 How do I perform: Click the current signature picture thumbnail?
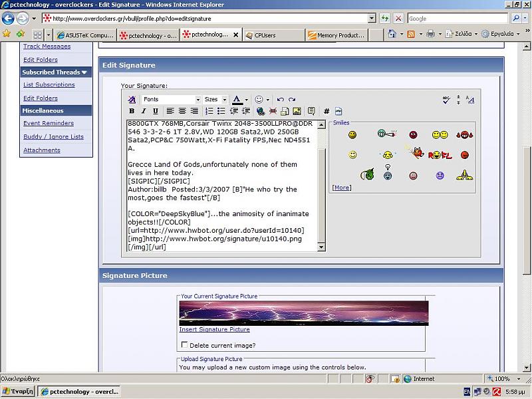(x=304, y=313)
